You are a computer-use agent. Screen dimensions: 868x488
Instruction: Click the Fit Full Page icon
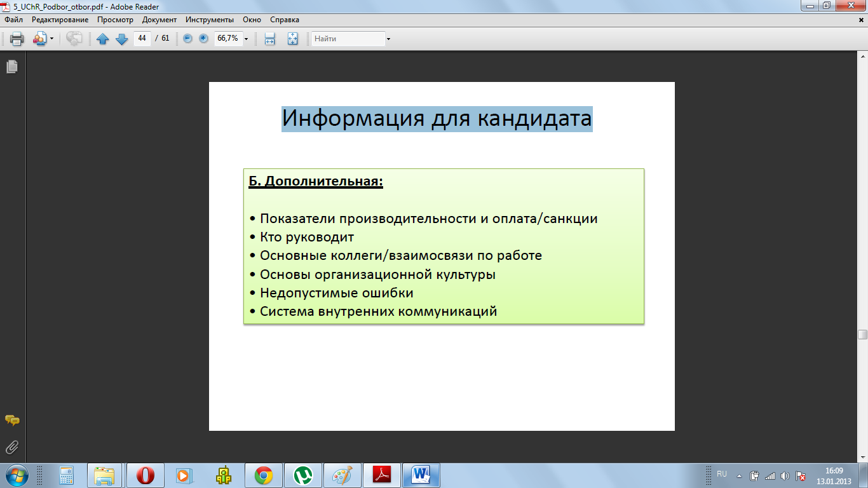[x=292, y=39]
